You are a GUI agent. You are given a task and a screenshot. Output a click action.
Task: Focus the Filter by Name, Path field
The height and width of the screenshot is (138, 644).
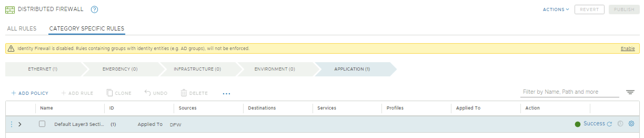coord(569,92)
